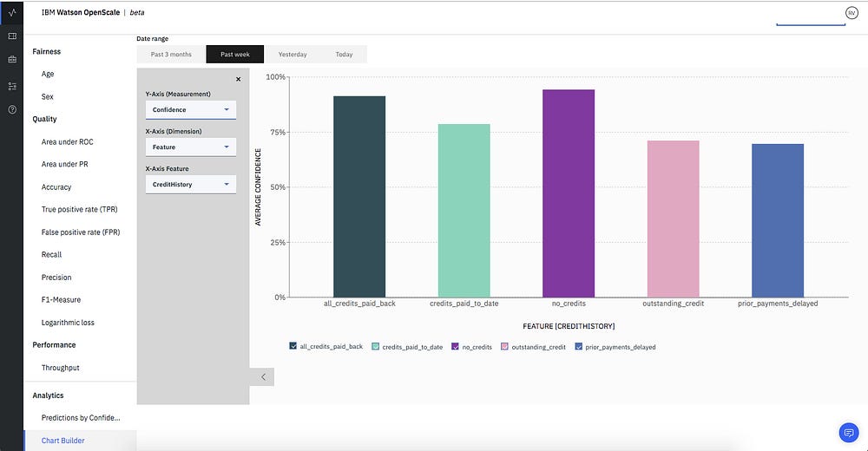Open the Sex fairness metric
868x451 pixels.
click(x=48, y=96)
